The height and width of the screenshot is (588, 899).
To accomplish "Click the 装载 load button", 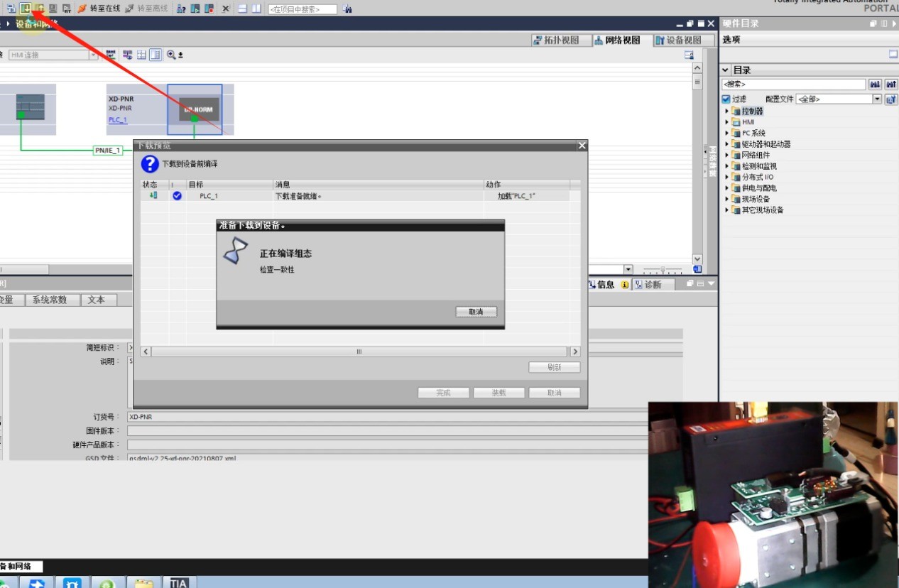I will click(499, 393).
